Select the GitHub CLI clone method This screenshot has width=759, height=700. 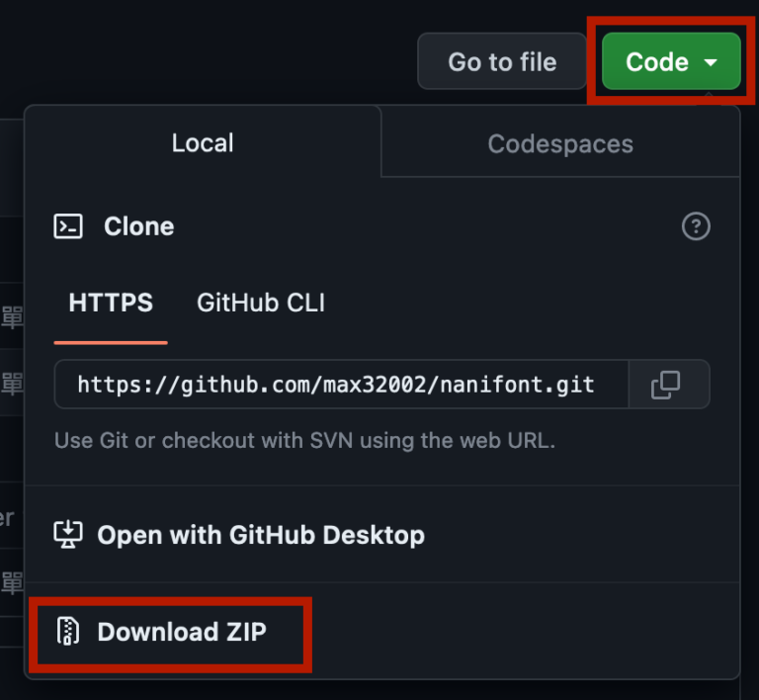click(x=261, y=303)
